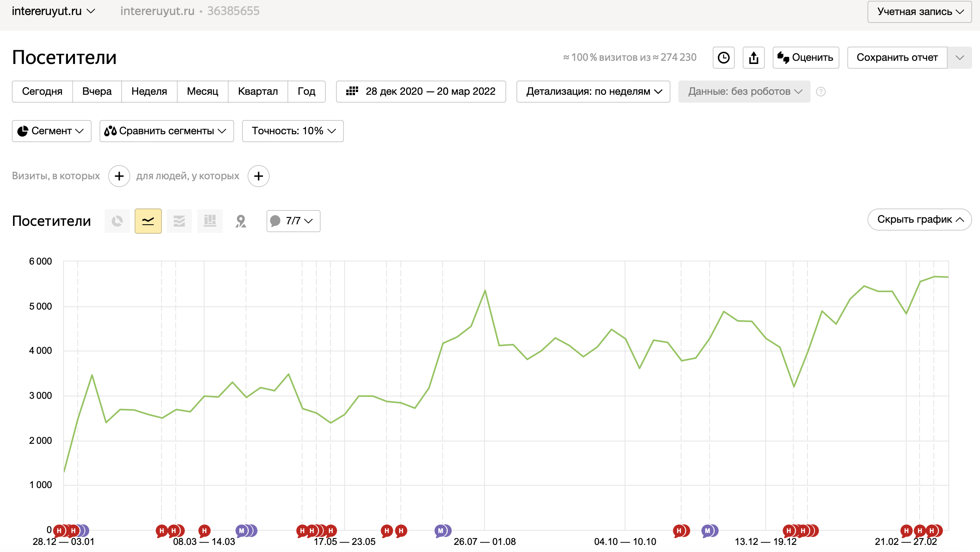980x552 pixels.
Task: Open the Точность: 10% dropdown
Action: (293, 131)
